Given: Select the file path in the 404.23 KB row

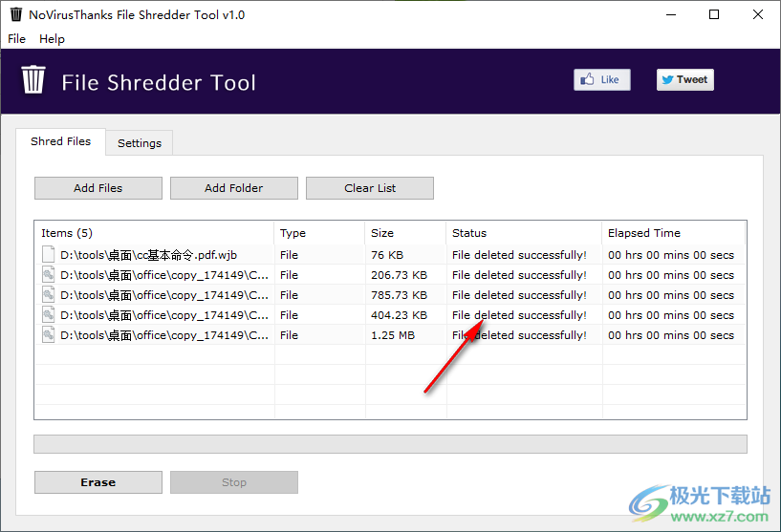Looking at the screenshot, I should click(x=164, y=315).
